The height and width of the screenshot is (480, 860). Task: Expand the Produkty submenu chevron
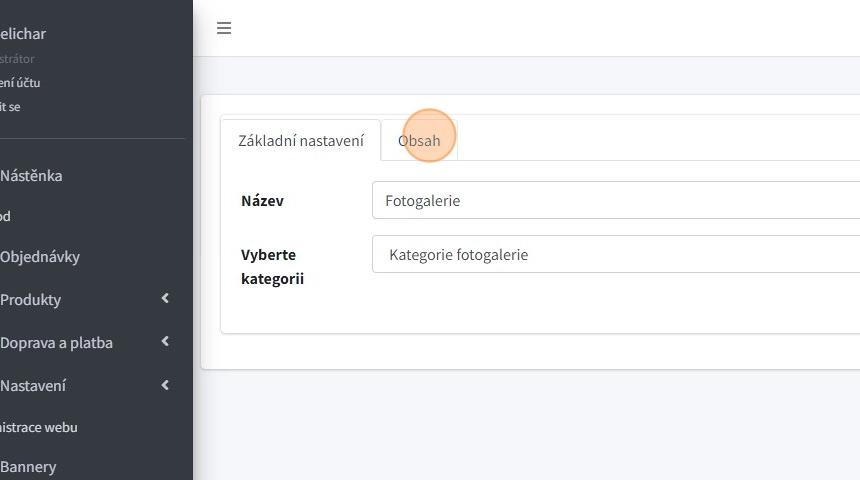pos(165,299)
